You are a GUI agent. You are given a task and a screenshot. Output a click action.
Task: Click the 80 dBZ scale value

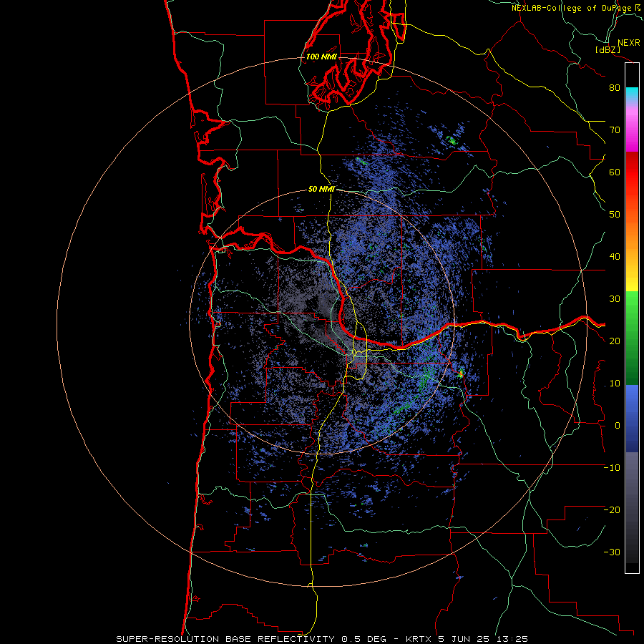[615, 88]
